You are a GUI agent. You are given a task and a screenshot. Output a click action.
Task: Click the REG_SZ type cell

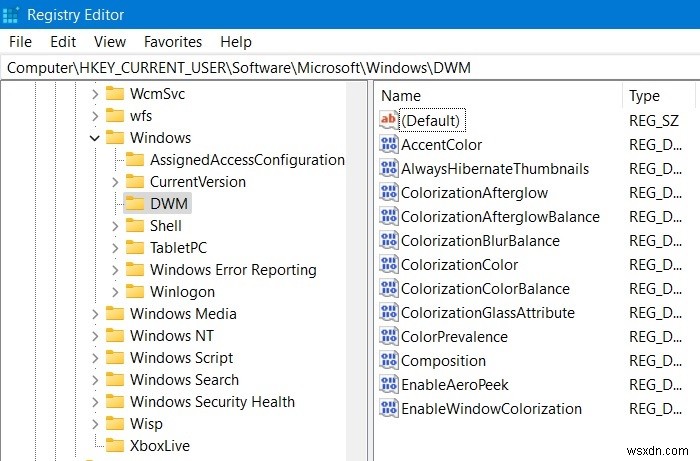[x=654, y=120]
